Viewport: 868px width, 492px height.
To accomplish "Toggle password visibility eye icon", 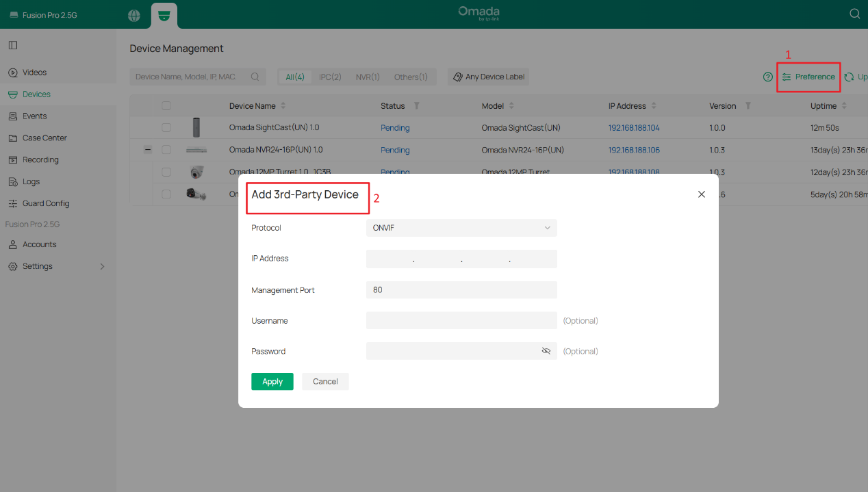I will (x=546, y=351).
